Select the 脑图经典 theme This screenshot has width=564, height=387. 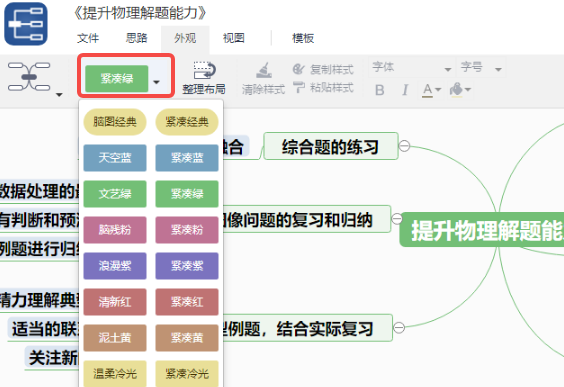(x=115, y=122)
